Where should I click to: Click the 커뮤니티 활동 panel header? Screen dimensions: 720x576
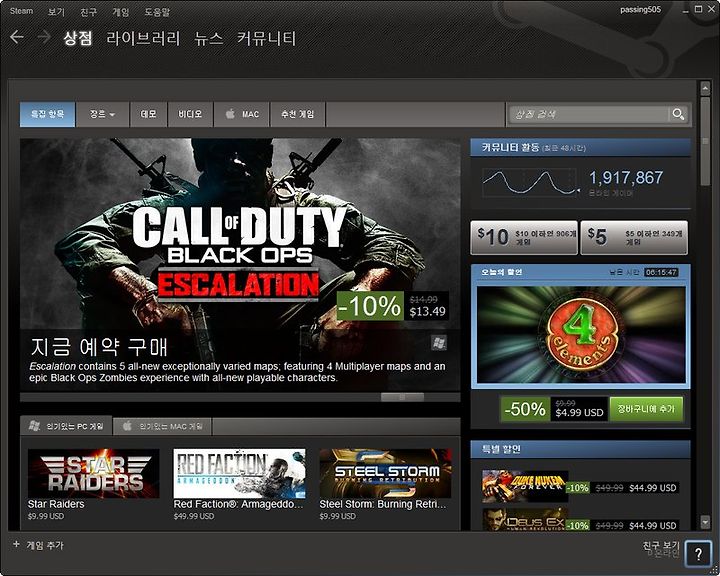580,147
